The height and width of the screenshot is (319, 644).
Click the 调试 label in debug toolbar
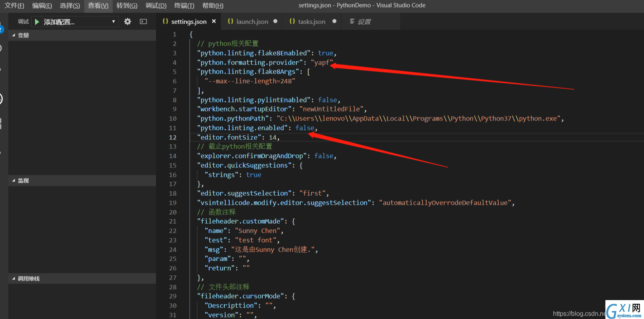23,22
